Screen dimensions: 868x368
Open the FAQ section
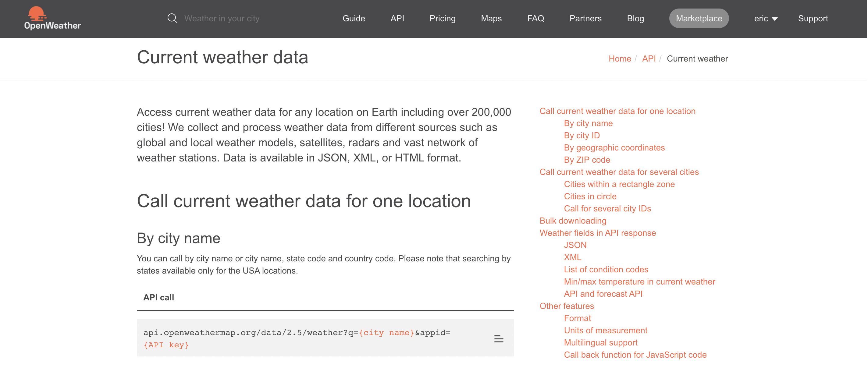[536, 19]
